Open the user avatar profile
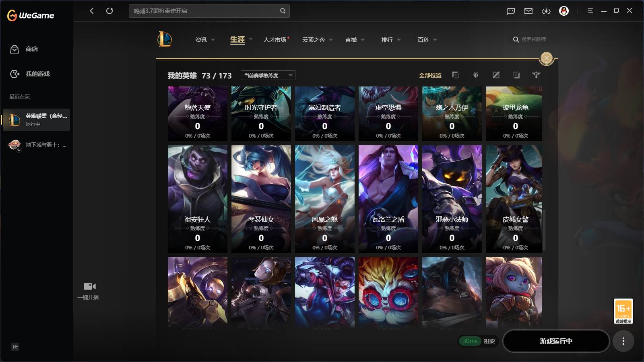 [x=564, y=11]
